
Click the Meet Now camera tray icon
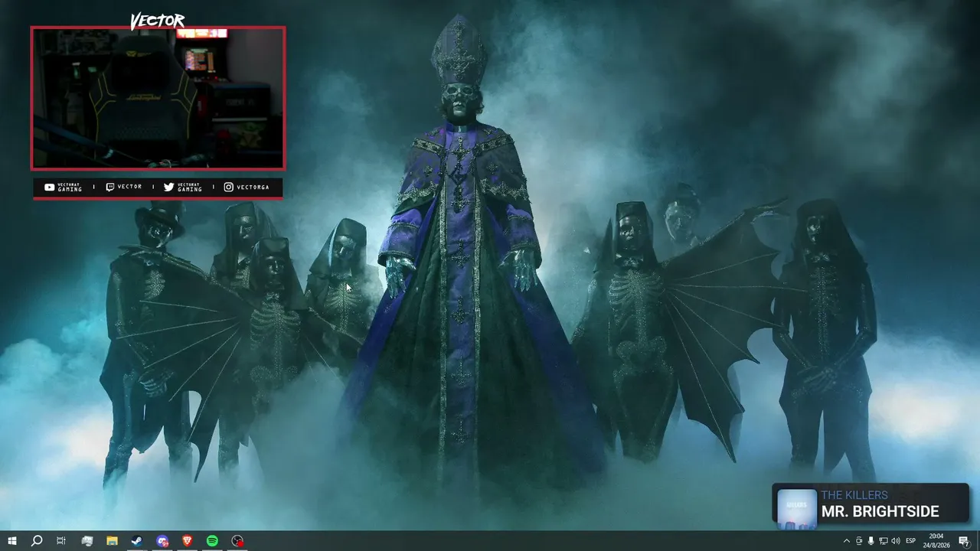(858, 541)
